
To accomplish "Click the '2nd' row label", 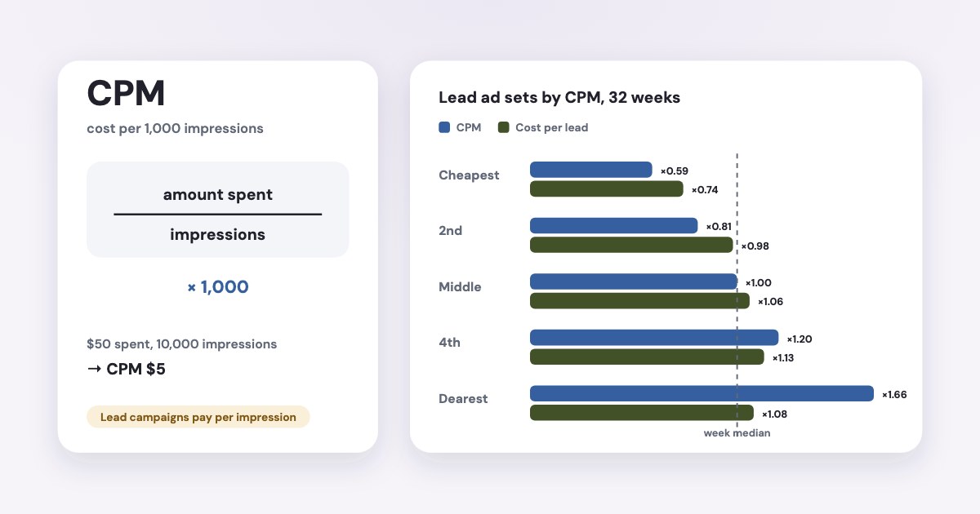I will click(x=451, y=231).
